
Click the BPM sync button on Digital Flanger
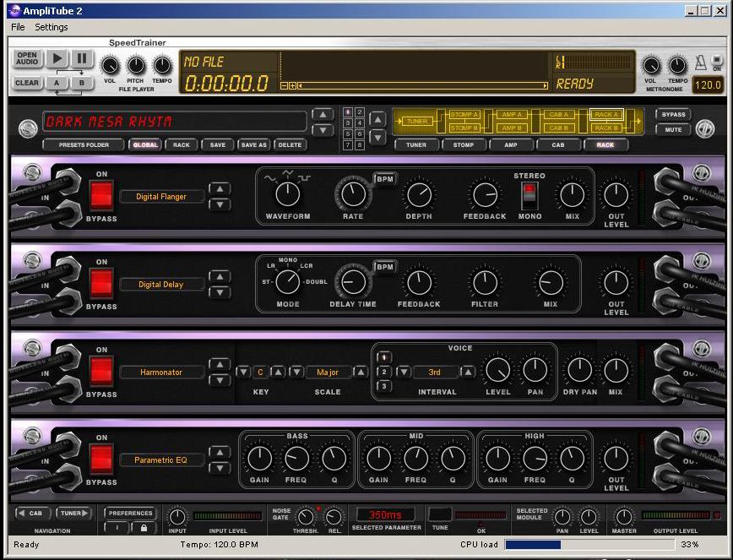[385, 179]
